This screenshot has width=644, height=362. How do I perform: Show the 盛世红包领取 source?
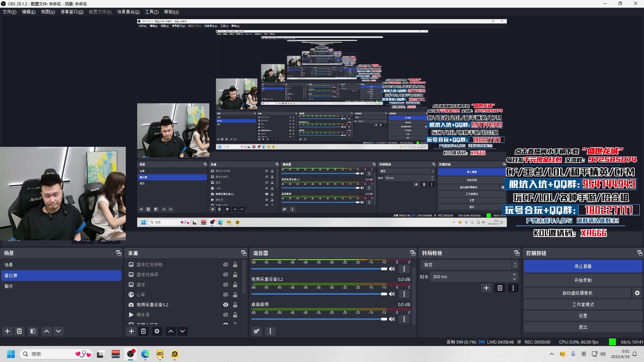coord(226,264)
